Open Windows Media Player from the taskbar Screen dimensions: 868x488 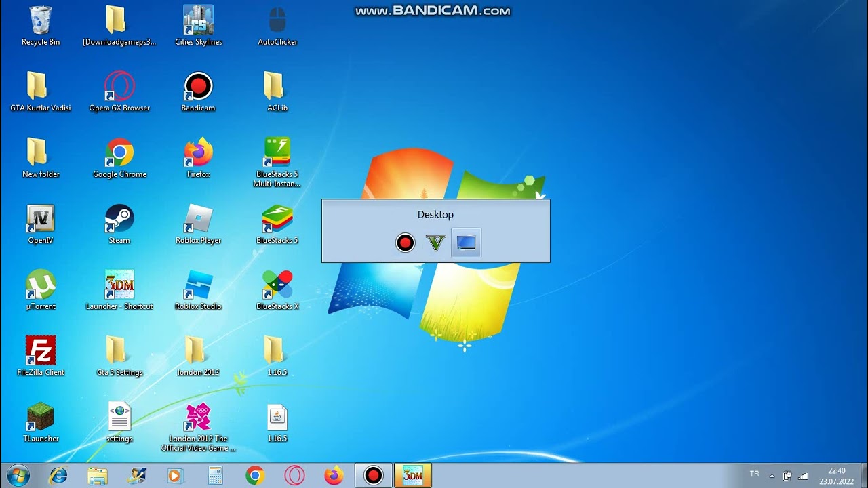(176, 476)
